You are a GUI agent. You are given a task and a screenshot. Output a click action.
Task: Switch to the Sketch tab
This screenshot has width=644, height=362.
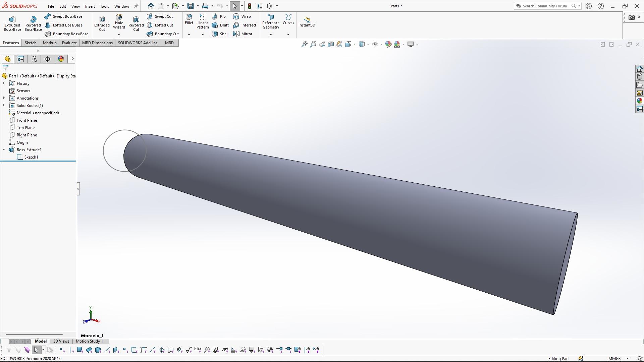[x=31, y=43]
